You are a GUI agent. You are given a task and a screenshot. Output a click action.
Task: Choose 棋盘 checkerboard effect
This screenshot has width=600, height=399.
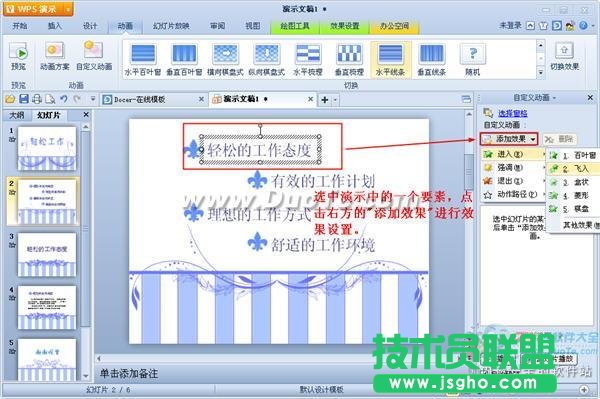(x=574, y=209)
